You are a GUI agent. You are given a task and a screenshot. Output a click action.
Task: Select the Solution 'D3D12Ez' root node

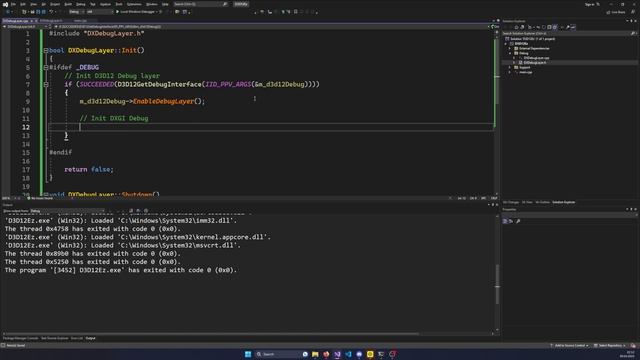coord(532,39)
